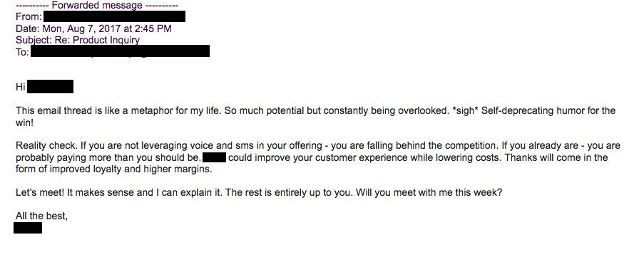Click the redacted signature name
The width and height of the screenshot is (644, 262).
[x=28, y=228]
